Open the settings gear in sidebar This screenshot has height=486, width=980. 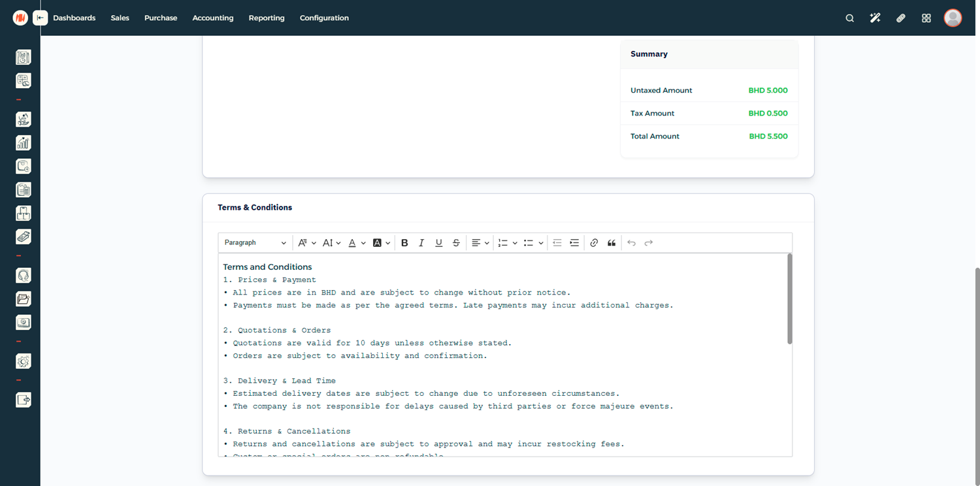(24, 361)
